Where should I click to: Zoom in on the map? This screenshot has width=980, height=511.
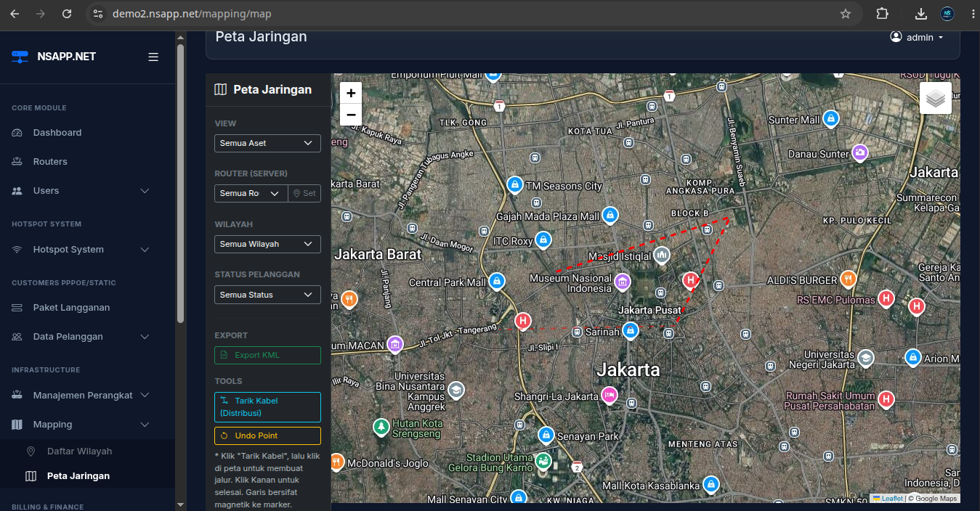point(351,93)
